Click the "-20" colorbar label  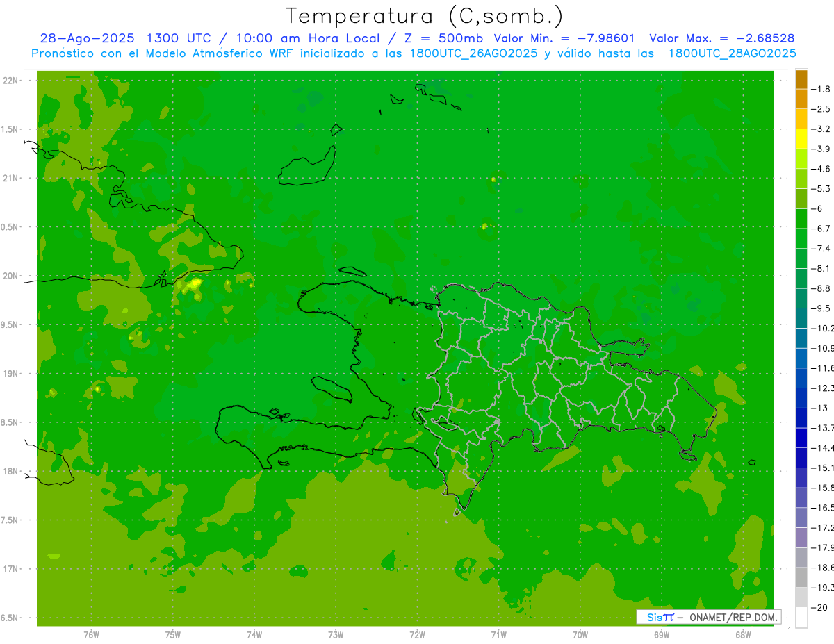(x=820, y=607)
